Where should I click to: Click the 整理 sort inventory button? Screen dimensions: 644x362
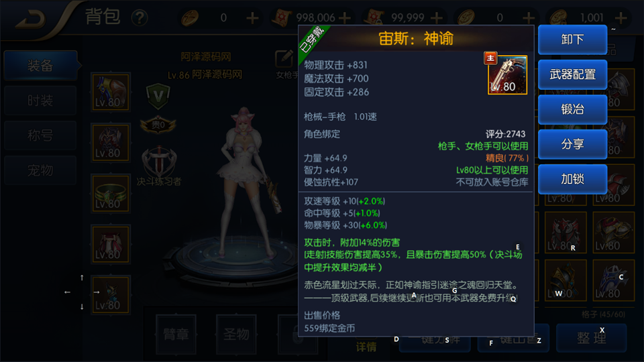[592, 338]
